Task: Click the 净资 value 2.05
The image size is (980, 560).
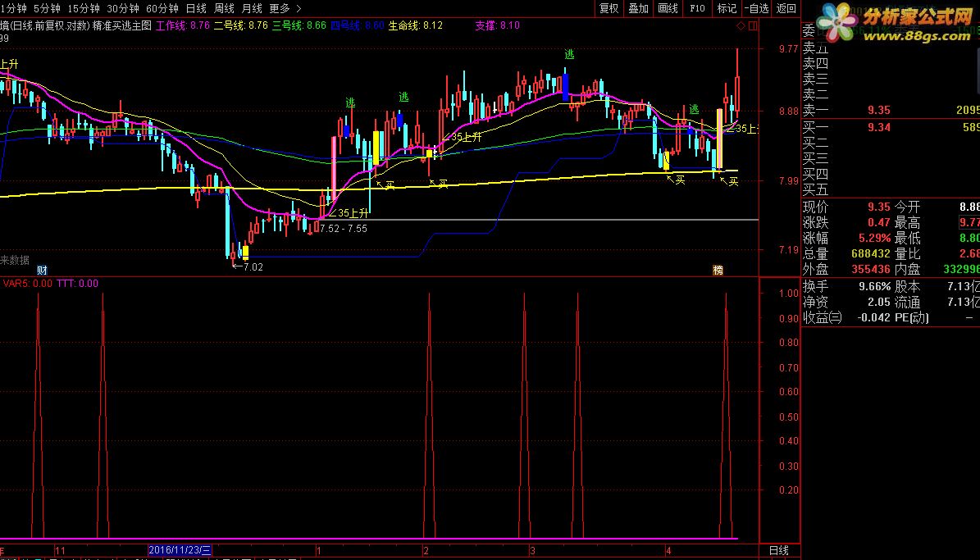Action: tap(879, 302)
